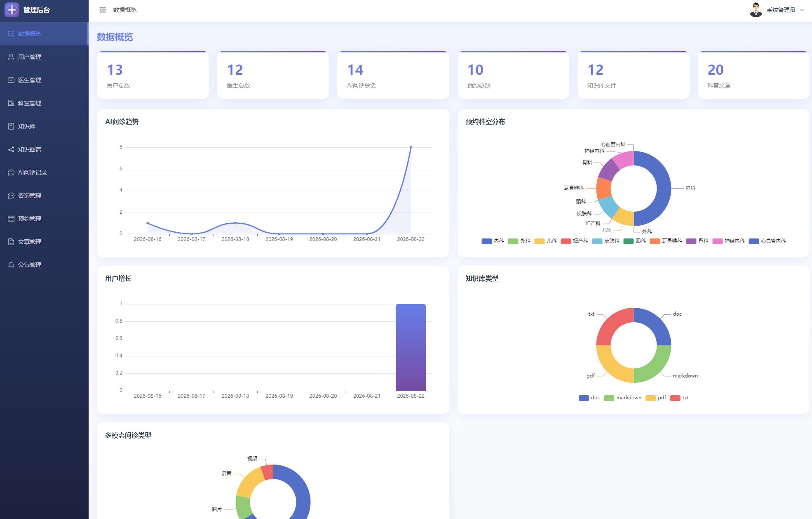Toggle the sidebar collapse hamburger icon

103,10
